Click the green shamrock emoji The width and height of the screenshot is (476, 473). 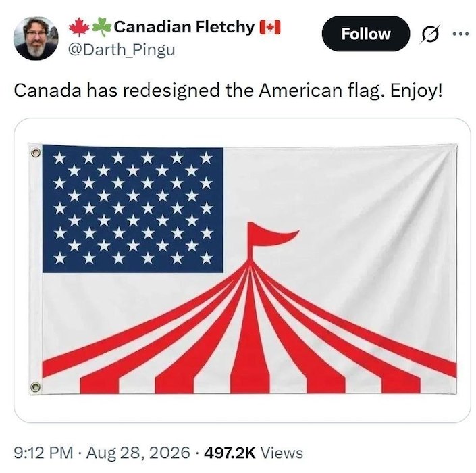[x=101, y=27]
